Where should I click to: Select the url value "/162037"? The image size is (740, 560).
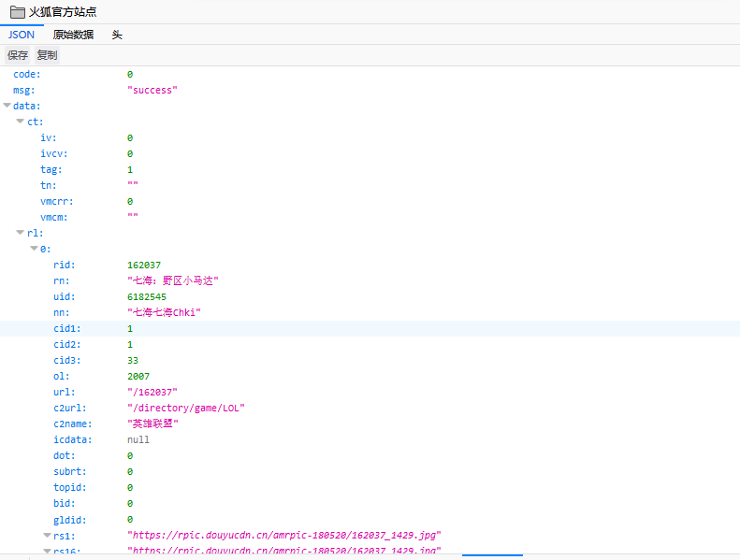coord(152,392)
